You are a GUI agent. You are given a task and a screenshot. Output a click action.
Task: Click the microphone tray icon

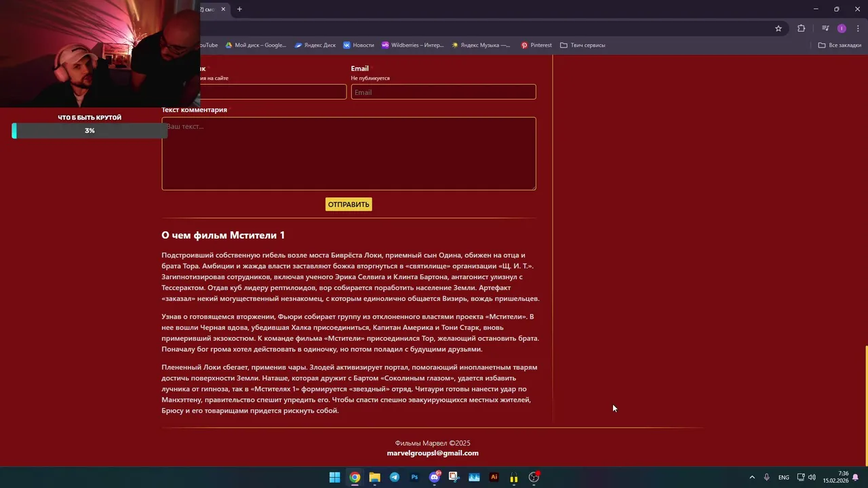(767, 477)
